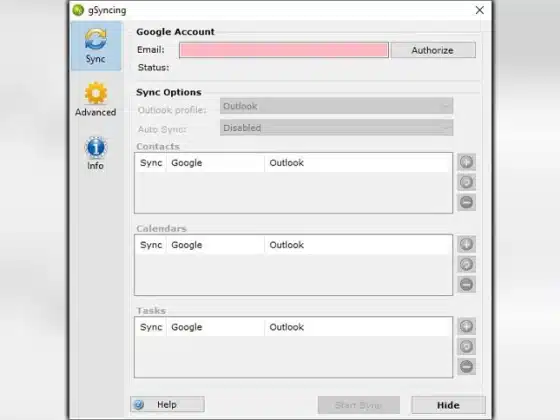Click Sync column header in Contacts table
The width and height of the screenshot is (560, 420).
pos(151,163)
